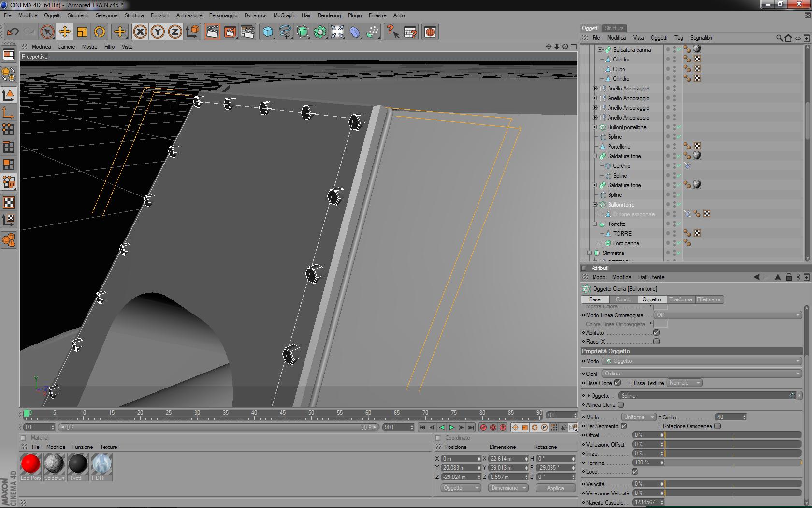Click the Render View clapperboard icon
This screenshot has width=812, height=508.
212,32
